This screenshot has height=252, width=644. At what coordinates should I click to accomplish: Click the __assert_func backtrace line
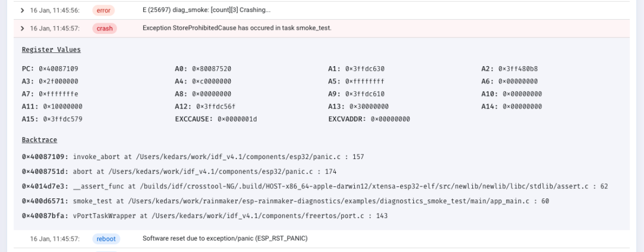click(x=315, y=186)
